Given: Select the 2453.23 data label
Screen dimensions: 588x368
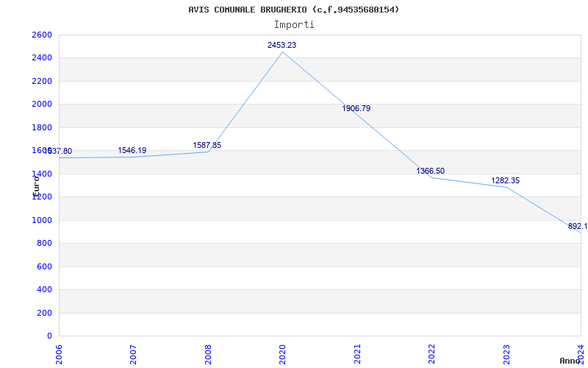Looking at the screenshot, I should click(282, 45).
